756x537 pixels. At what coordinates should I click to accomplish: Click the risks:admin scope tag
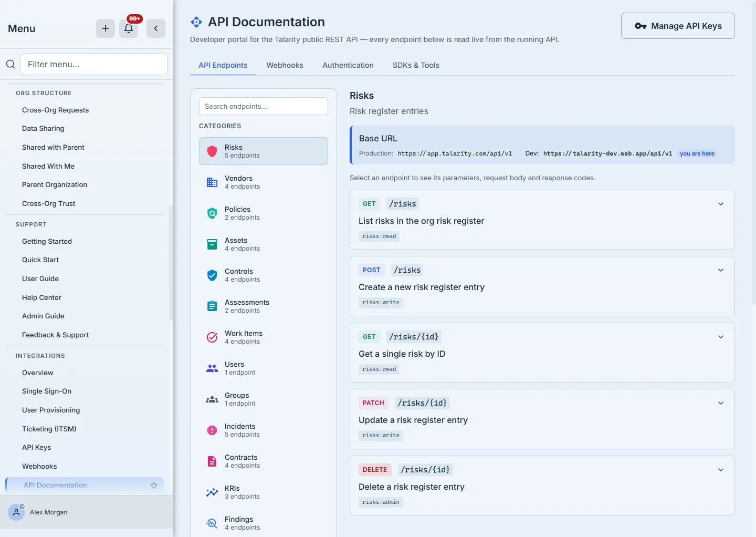[x=381, y=502]
